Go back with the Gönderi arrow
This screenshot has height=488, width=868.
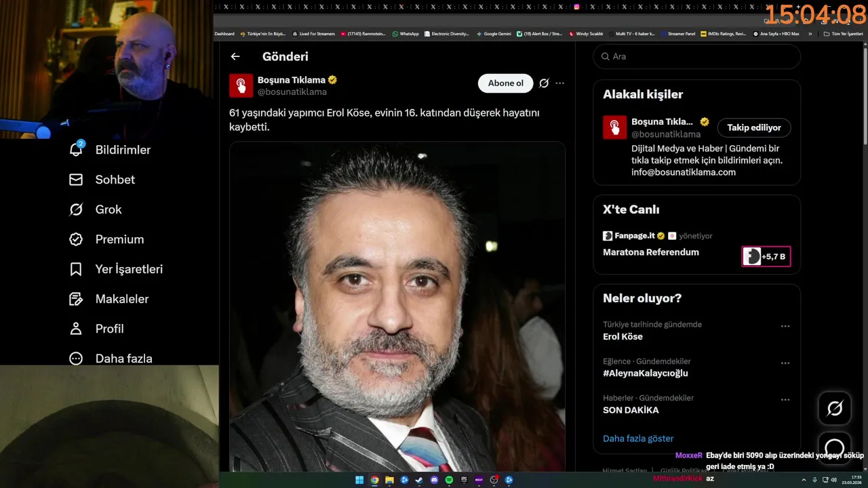point(235,56)
